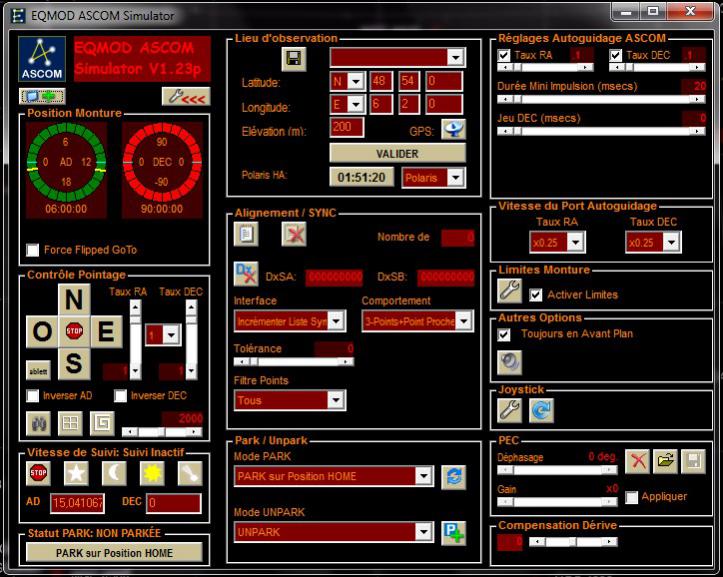
Task: Enable Inverser AD checkbox
Action: (x=33, y=396)
